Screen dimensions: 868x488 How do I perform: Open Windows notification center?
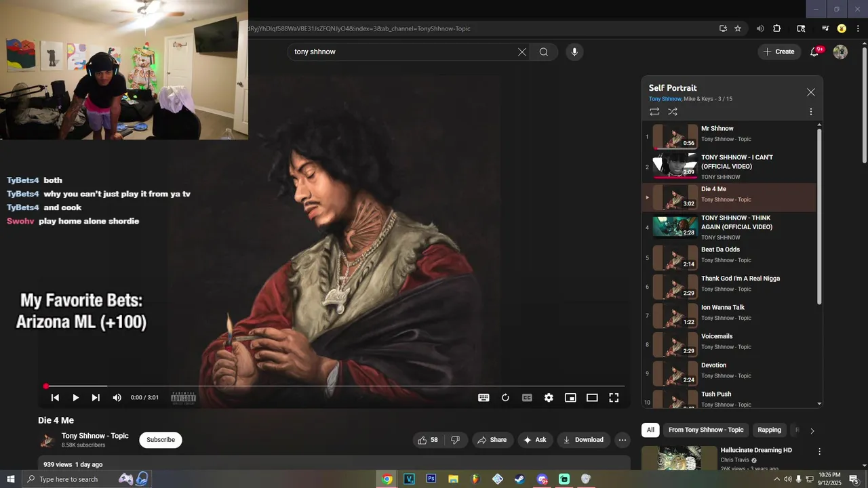854,479
